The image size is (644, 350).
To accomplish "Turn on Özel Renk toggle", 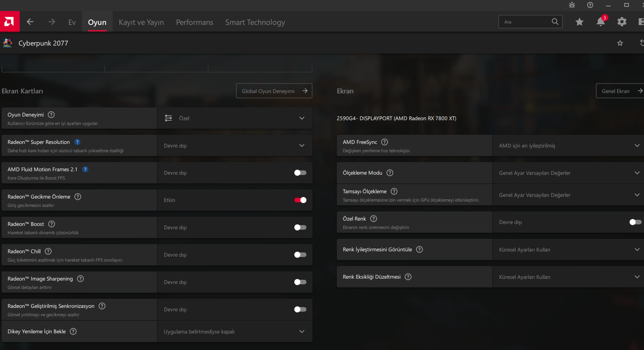I will (636, 222).
